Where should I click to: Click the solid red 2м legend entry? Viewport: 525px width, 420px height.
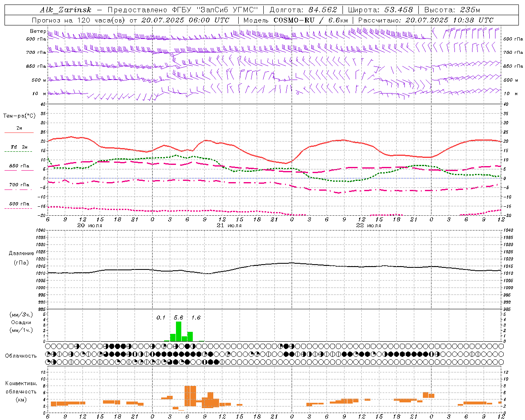pyautogui.click(x=19, y=130)
